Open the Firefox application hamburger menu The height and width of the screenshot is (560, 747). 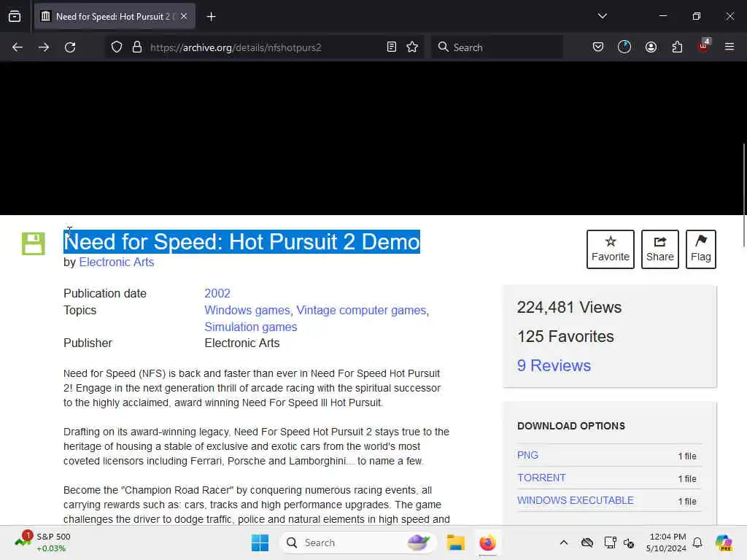coord(729,47)
